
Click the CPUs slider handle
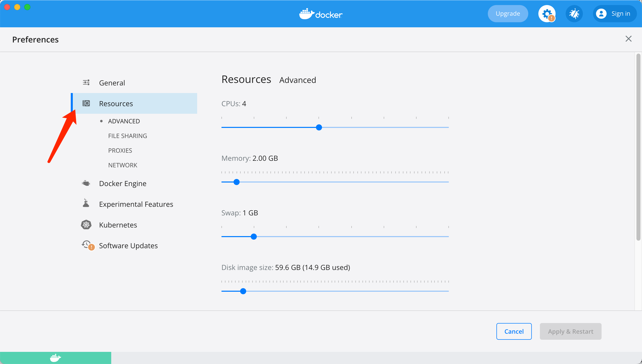[319, 127]
